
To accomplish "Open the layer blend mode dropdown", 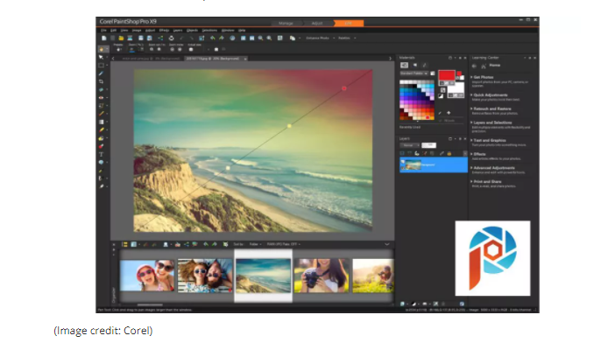I will pos(410,145).
